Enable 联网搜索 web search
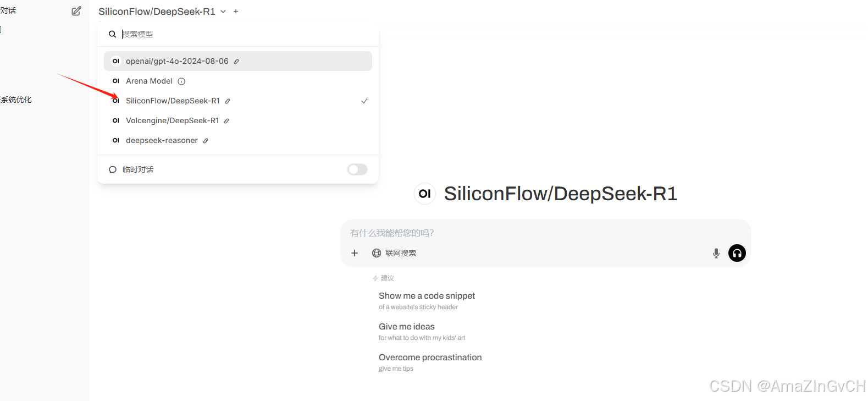This screenshot has height=401, width=868. coord(394,253)
